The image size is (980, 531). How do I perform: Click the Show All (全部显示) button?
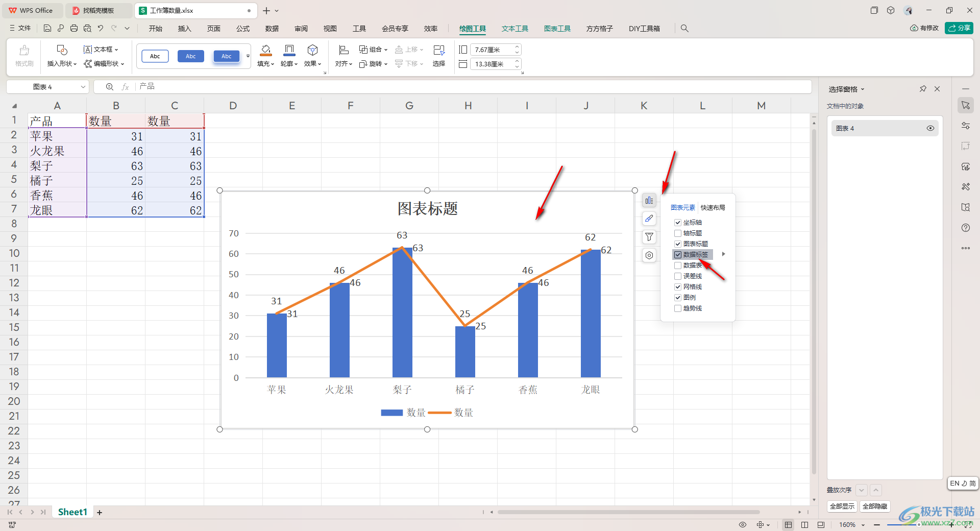point(842,506)
